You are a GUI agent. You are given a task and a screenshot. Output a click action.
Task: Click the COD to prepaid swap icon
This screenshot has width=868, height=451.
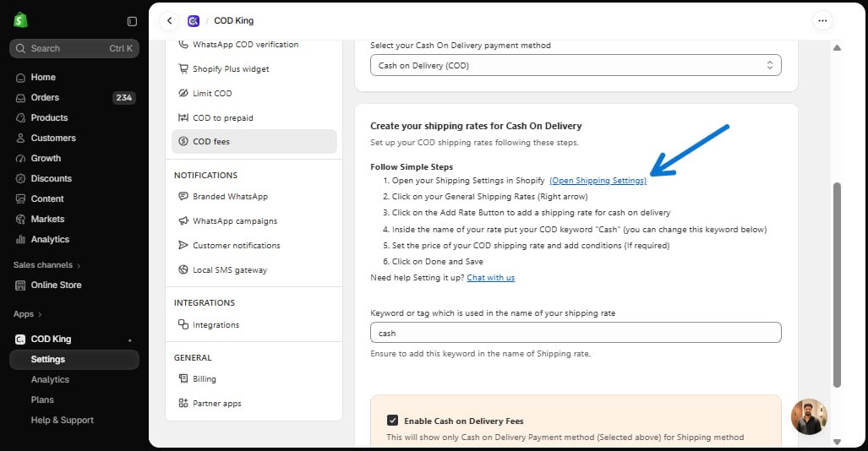[x=183, y=117]
